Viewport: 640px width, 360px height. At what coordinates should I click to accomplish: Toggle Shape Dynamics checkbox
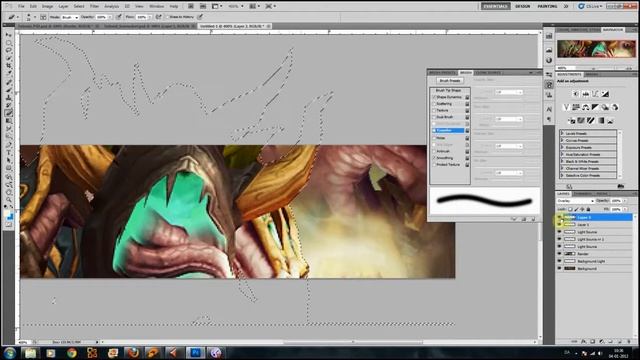coord(434,97)
